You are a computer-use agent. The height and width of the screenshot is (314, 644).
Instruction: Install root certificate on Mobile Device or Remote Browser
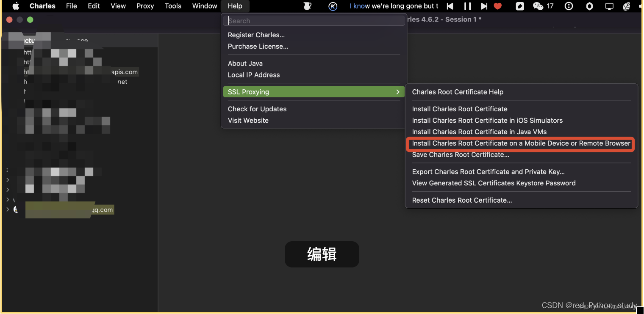(x=522, y=143)
